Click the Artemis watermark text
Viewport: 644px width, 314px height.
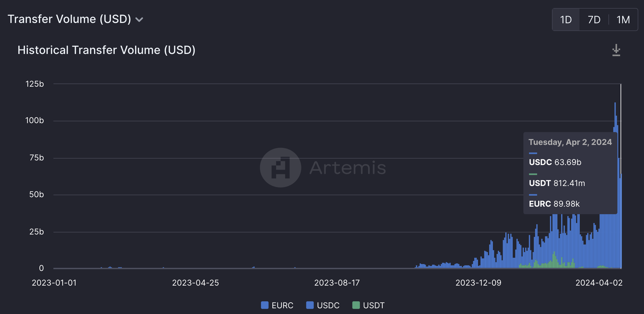(348, 168)
